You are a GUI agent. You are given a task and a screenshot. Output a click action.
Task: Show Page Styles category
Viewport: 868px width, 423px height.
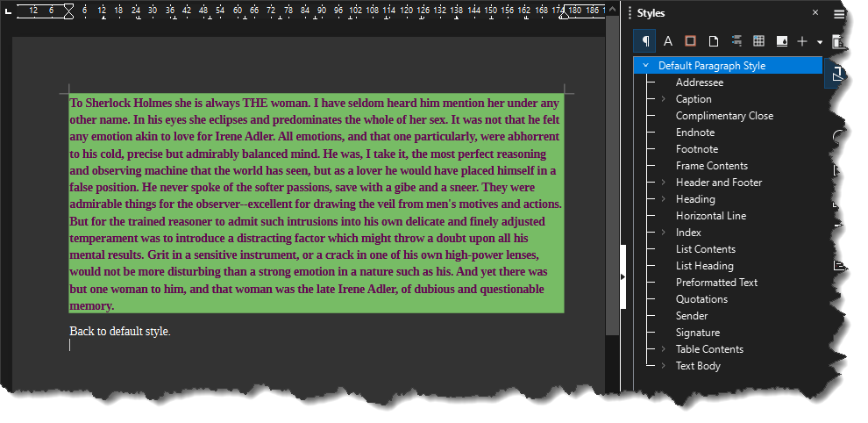[x=714, y=41]
